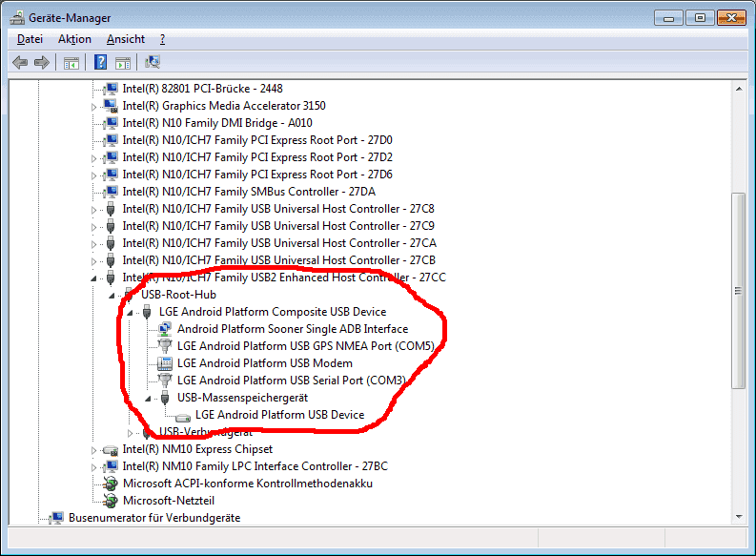Collapse USB2 Enhanced Host Controller 27CC node
Viewport: 756px width, 556px height.
click(94, 278)
